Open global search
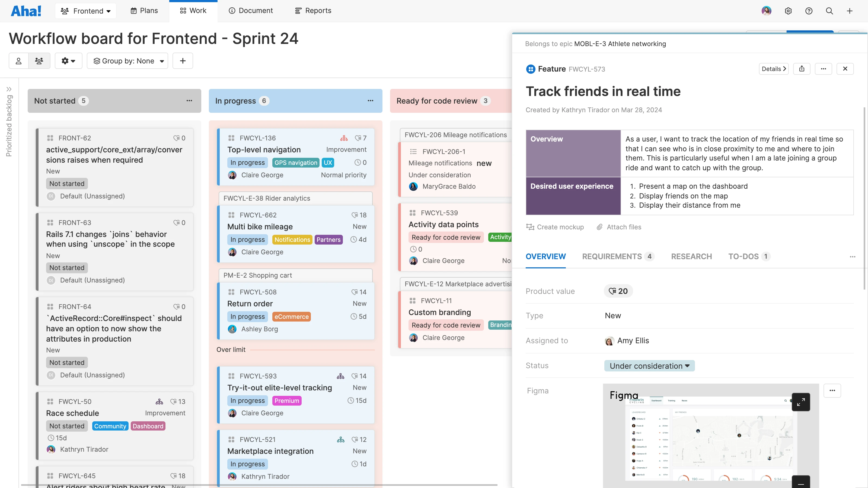The height and width of the screenshot is (488, 868). [x=829, y=11]
